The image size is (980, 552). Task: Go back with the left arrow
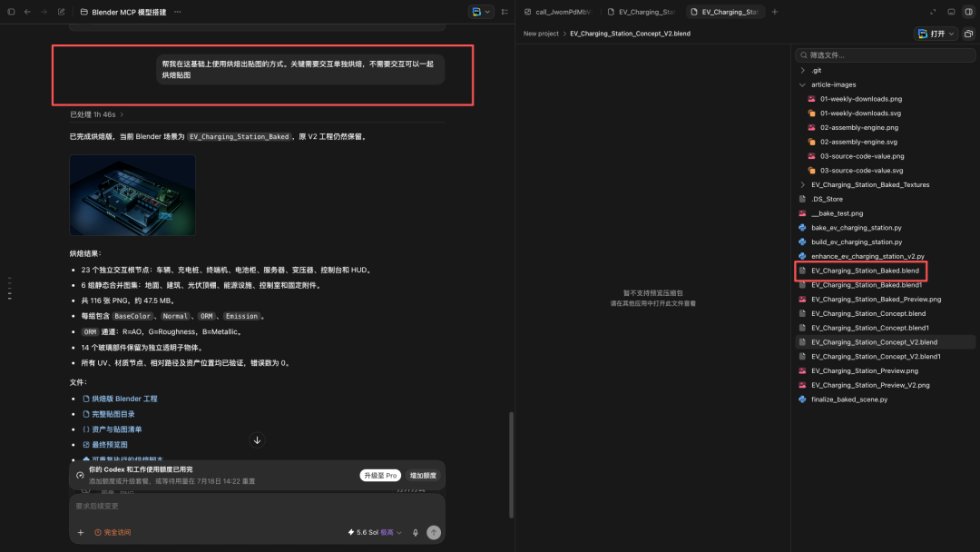pos(27,12)
